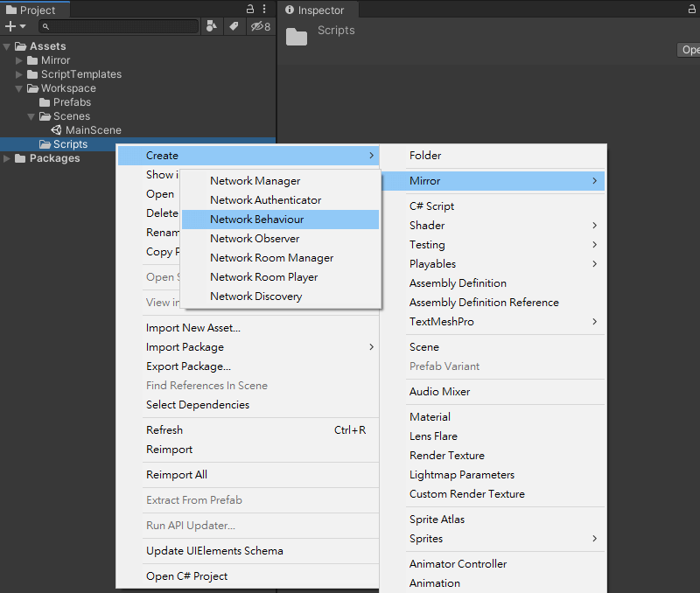Viewport: 700px width, 593px height.
Task: Expand the Mirror folder in Assets
Action: point(18,60)
